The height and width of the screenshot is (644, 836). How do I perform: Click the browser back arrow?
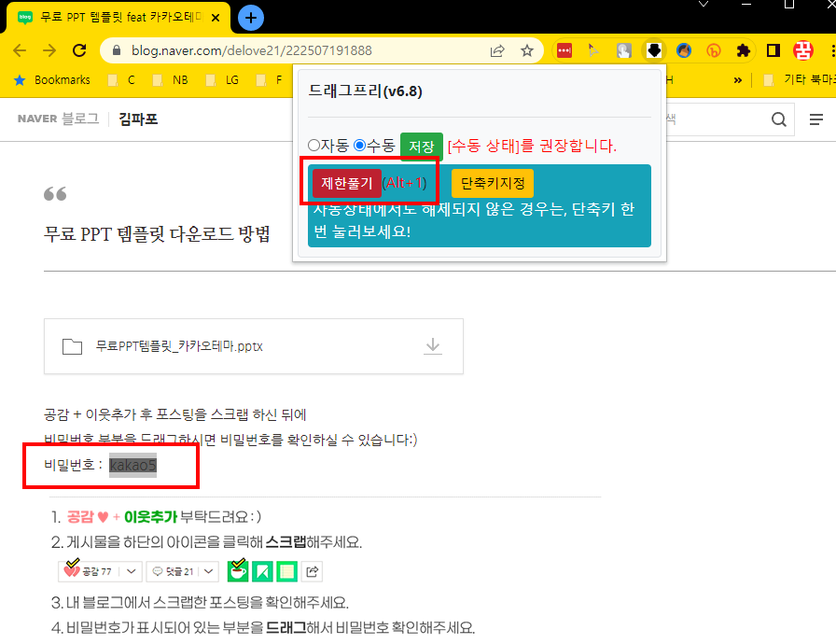pos(20,50)
